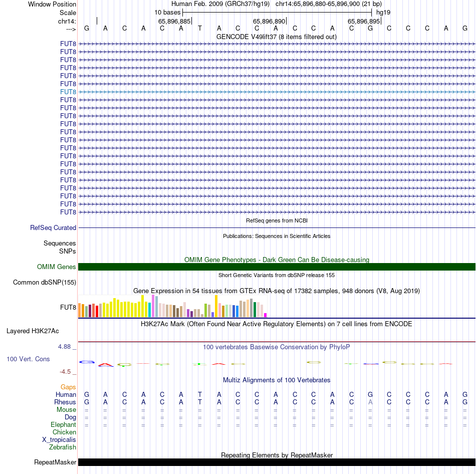Screen dimensions: 476x474
Task: Click the GTEx Gene Expression track title
Action: (x=277, y=291)
